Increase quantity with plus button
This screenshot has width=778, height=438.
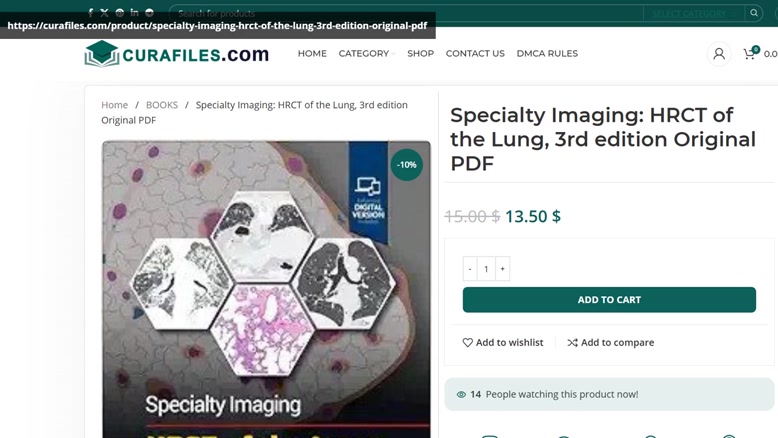[502, 269]
